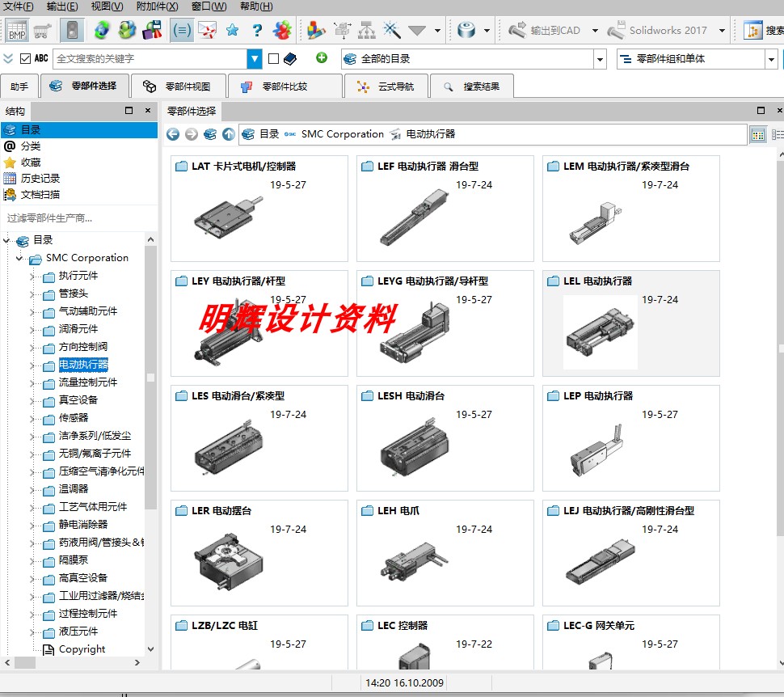Select Copyright in the catalog tree

pyautogui.click(x=82, y=649)
